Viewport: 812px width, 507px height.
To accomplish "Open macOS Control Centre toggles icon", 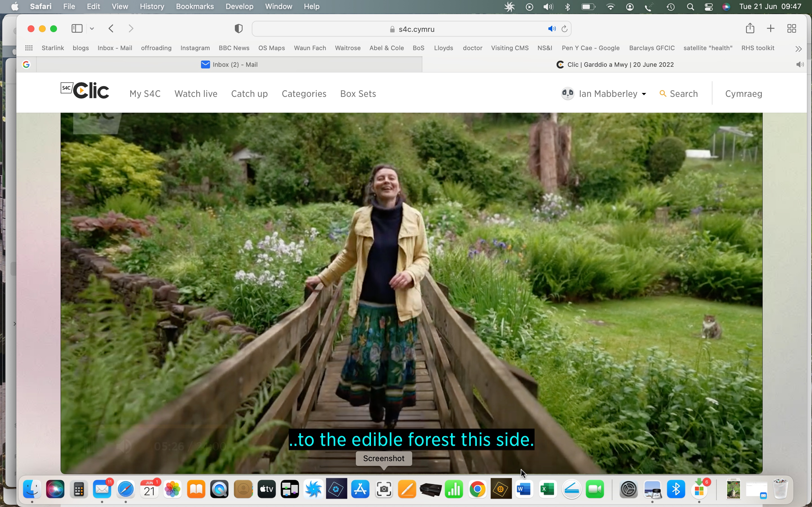I will [709, 7].
